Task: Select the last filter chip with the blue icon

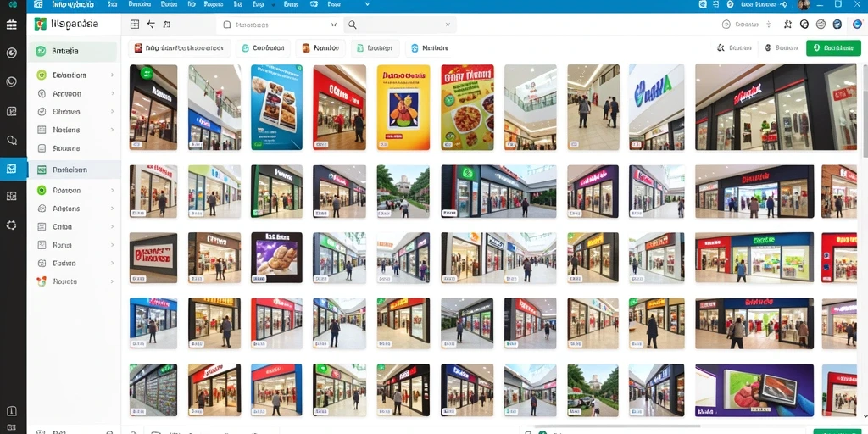Action: click(x=430, y=48)
